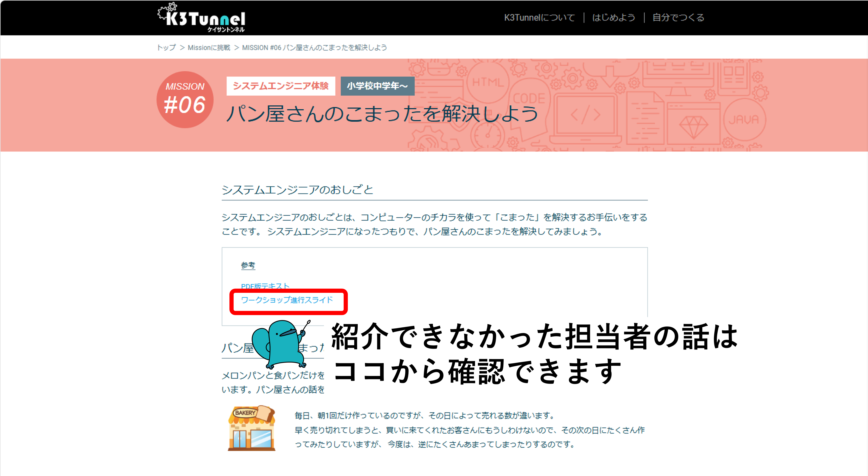Screen dimensions: 868x476
Task: Open the ワークショップ進行スライド link
Action: (x=287, y=300)
